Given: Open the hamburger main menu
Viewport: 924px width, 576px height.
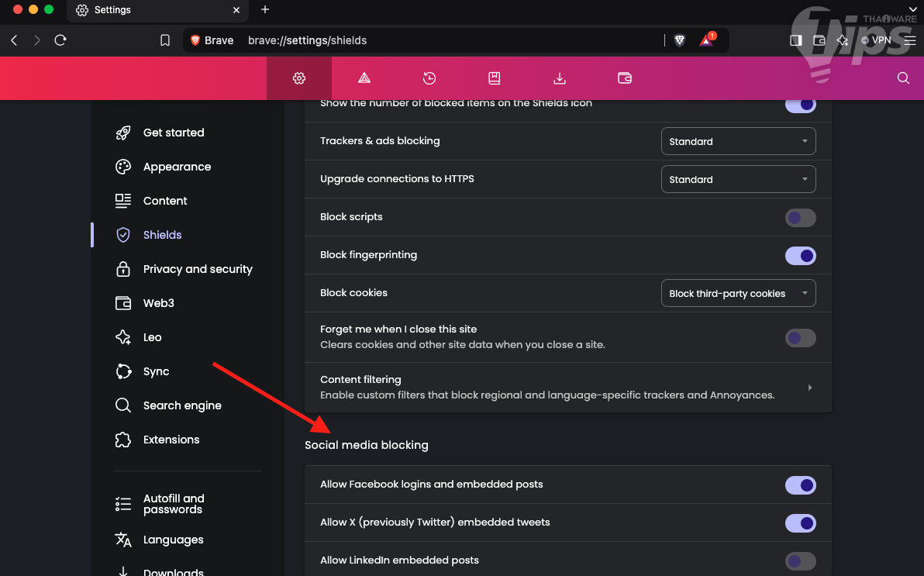Looking at the screenshot, I should coord(910,40).
